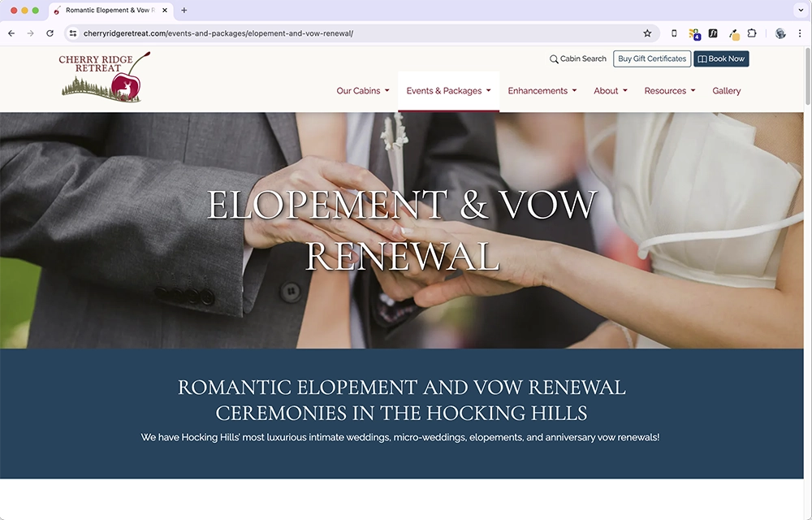Expand the tab search chevron
This screenshot has width=812, height=520.
pyautogui.click(x=801, y=10)
